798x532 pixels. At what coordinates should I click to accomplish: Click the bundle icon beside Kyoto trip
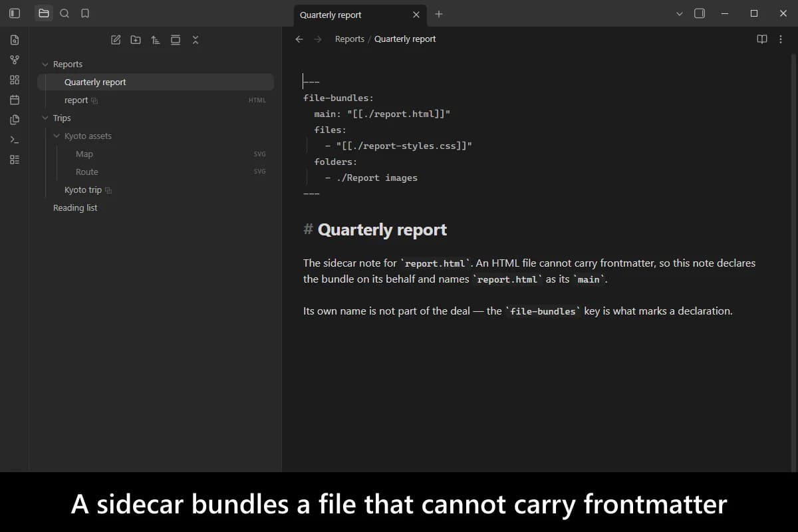[x=108, y=190]
